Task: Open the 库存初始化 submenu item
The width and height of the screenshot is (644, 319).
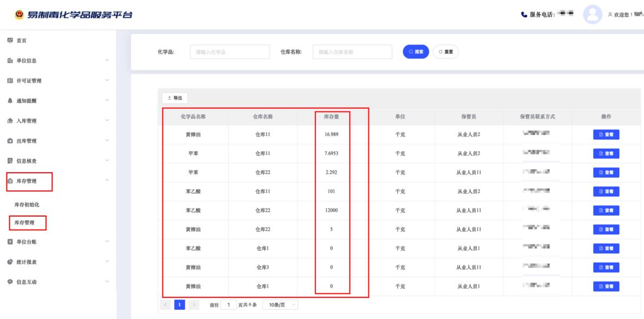Action: point(27,204)
